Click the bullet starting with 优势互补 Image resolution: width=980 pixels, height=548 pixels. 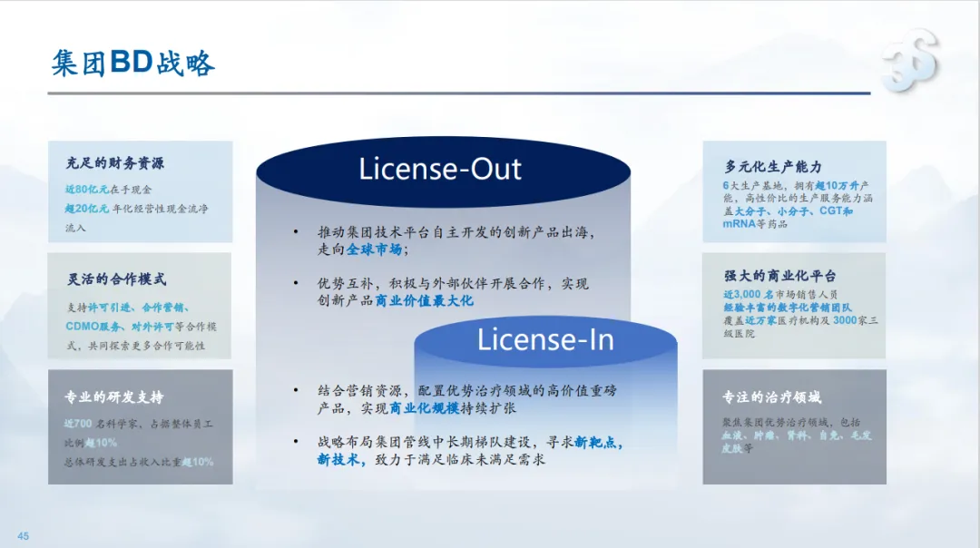(x=453, y=291)
